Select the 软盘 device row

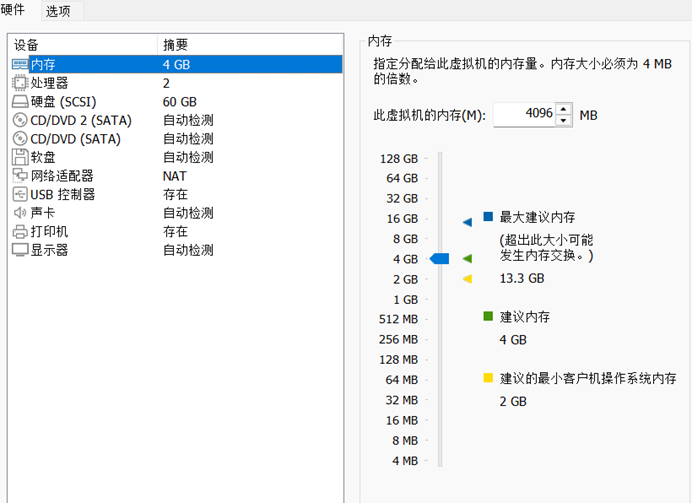(x=177, y=157)
